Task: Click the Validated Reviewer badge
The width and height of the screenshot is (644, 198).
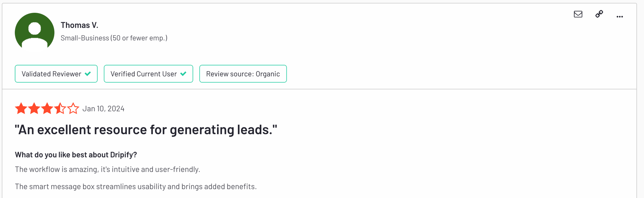Action: point(56,74)
